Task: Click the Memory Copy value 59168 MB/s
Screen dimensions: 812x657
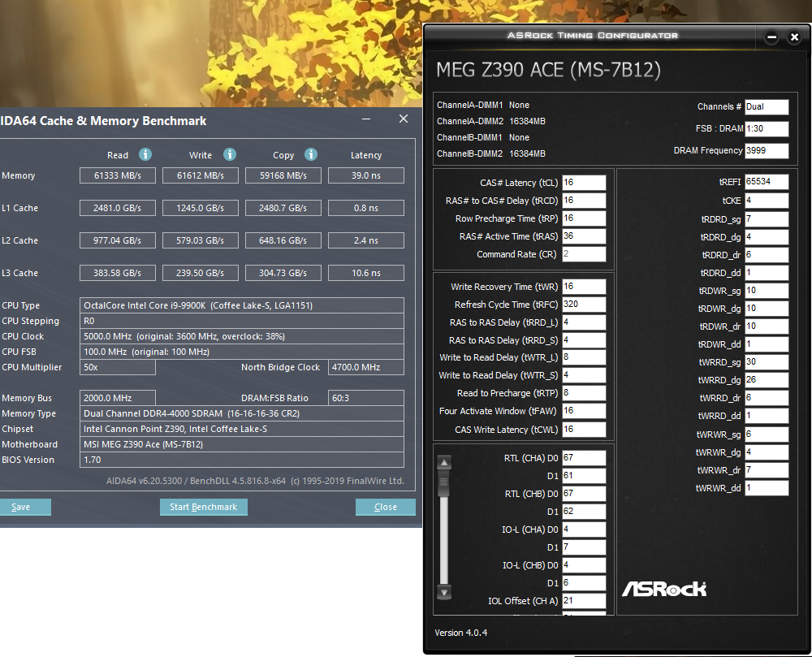Action: (x=283, y=175)
